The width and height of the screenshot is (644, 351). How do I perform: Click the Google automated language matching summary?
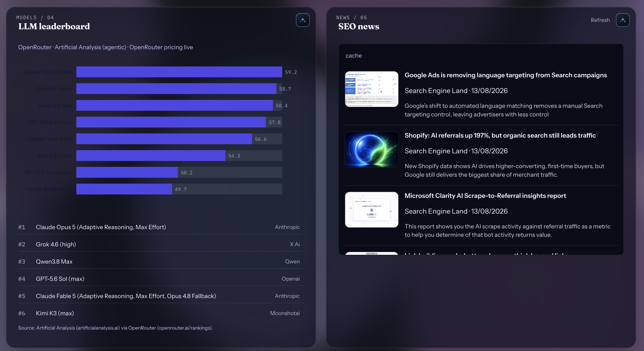click(x=503, y=110)
